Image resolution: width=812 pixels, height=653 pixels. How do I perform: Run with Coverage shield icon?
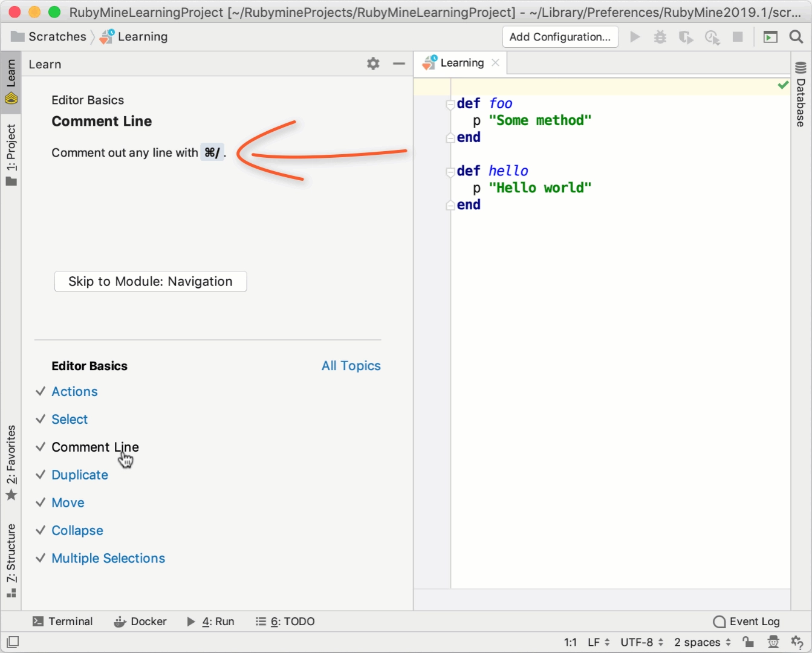point(686,37)
